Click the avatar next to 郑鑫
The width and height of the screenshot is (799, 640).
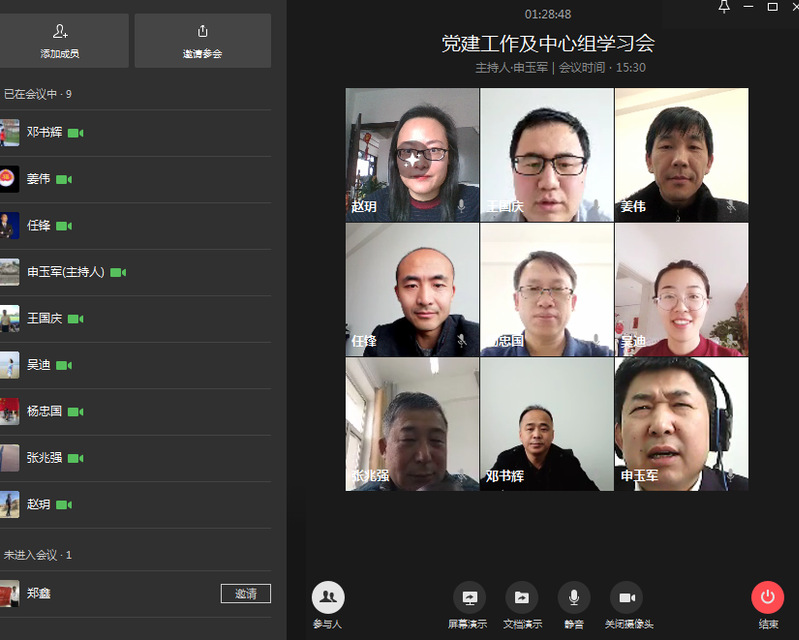pos(9,593)
